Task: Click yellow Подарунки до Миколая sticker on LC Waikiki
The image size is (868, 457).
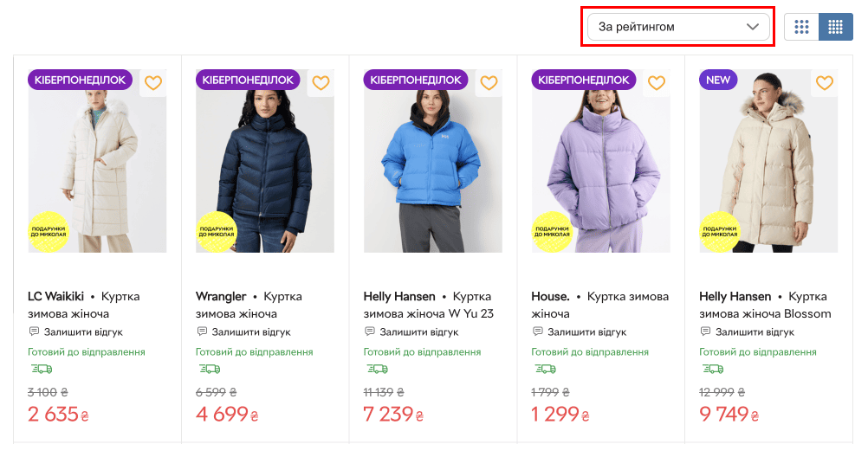Action: (49, 231)
